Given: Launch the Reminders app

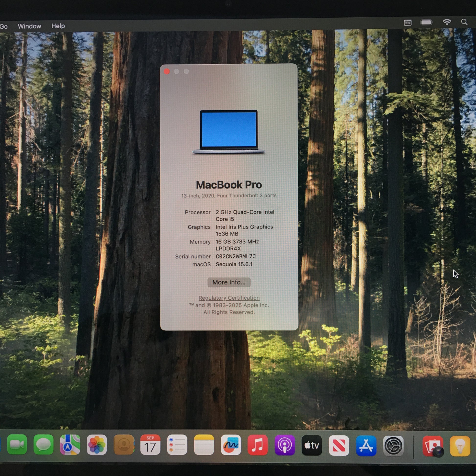Looking at the screenshot, I should coord(177,445).
